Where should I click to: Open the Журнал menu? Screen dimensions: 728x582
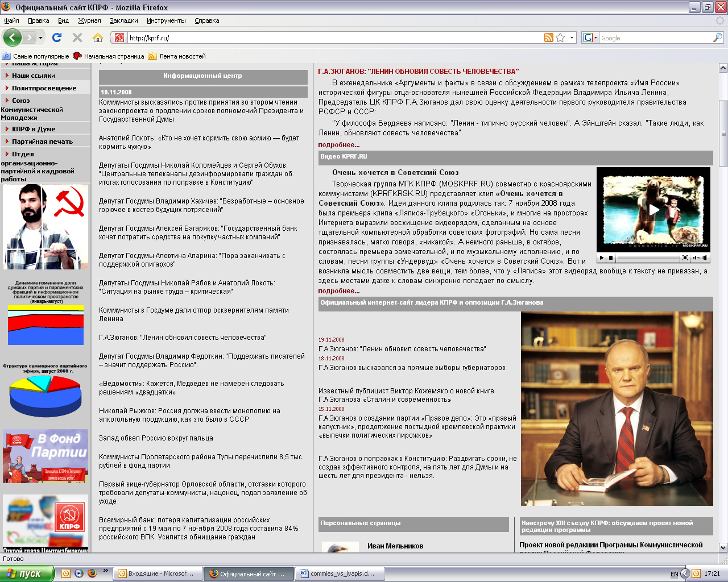pos(89,20)
